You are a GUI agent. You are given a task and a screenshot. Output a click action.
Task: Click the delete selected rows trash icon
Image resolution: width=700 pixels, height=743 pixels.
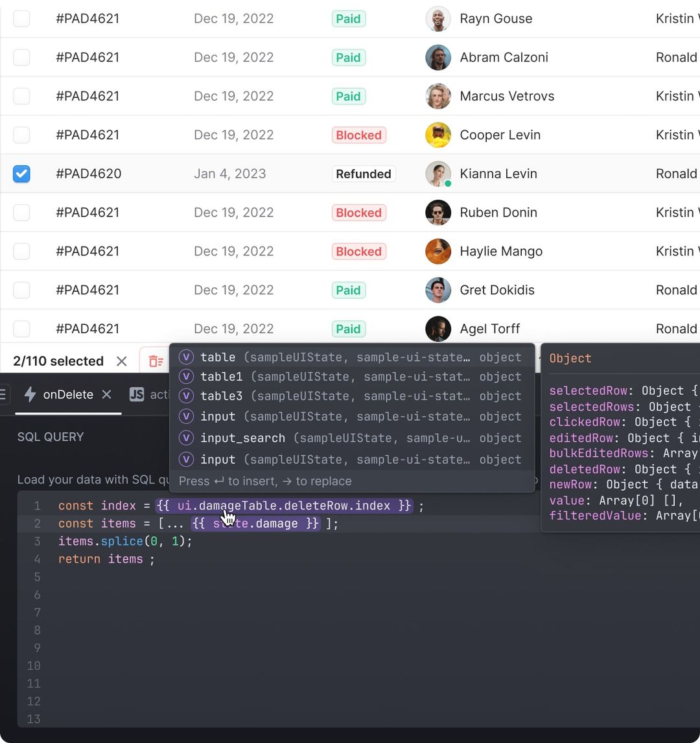pos(156,361)
